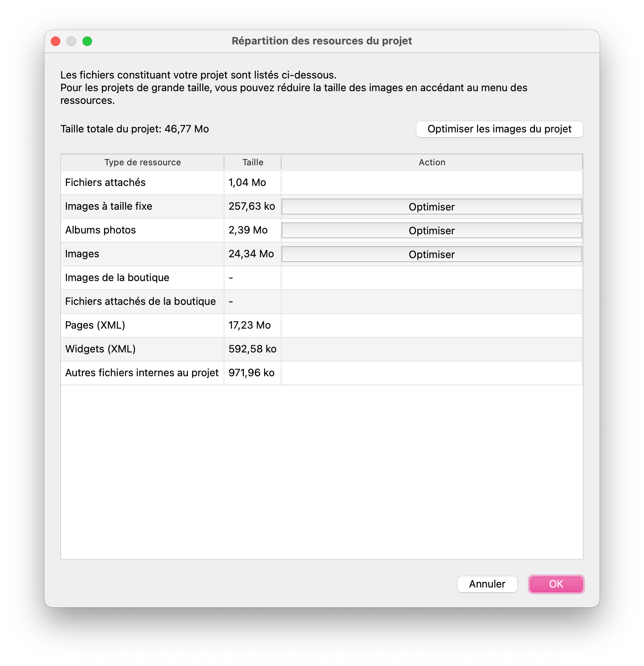Click Optimiser les images du projet button
Screen dimensions: 644x666
[x=499, y=129]
